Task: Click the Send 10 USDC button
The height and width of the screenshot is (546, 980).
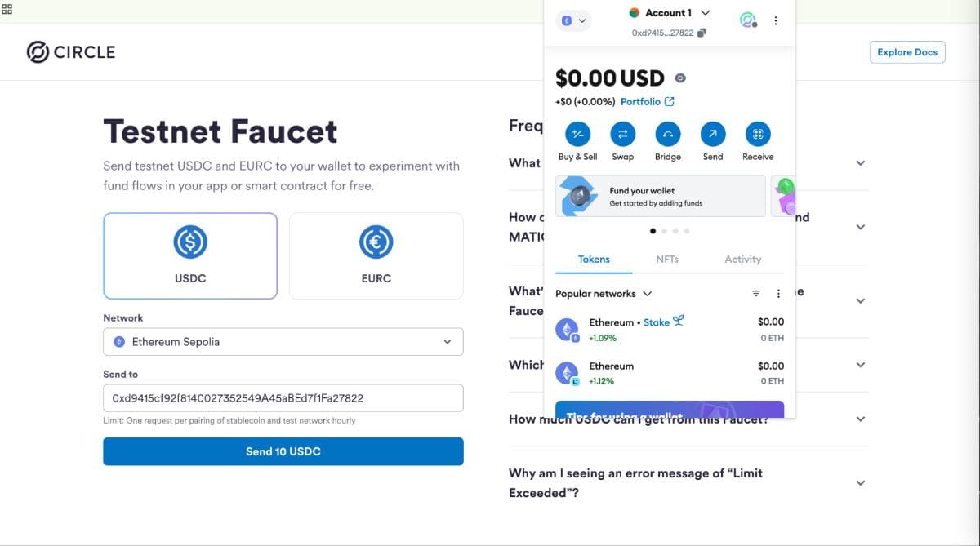Action: 283,451
